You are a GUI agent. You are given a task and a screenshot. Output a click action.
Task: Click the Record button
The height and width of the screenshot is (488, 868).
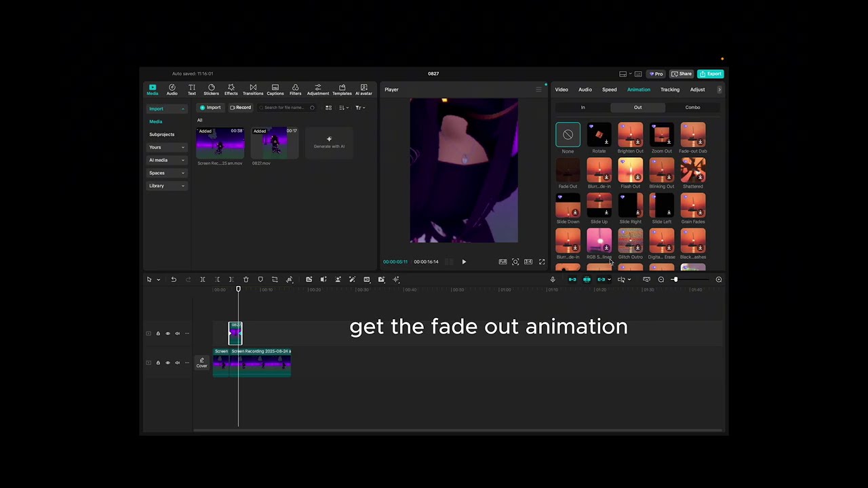241,108
